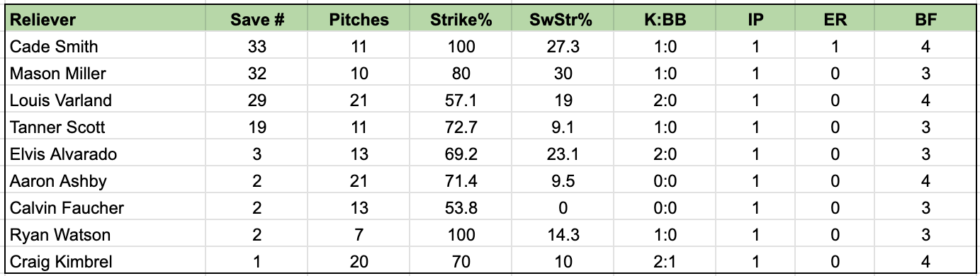Select the Reliever column header cell
This screenshot has height=276, width=980.
(106, 19)
